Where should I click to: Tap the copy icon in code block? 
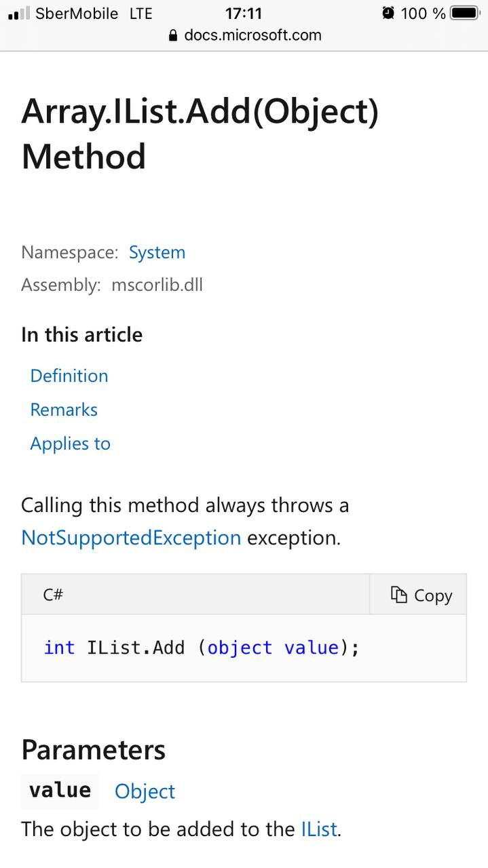click(398, 595)
